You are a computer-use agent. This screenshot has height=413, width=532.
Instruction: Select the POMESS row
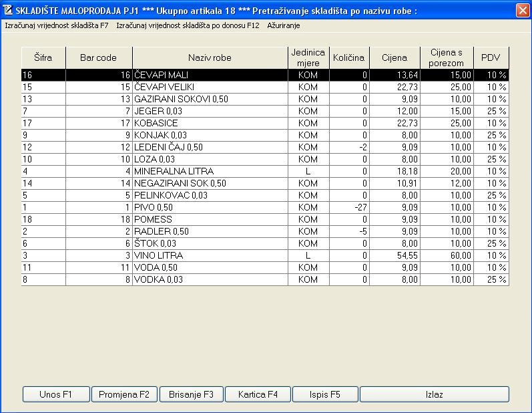(x=265, y=219)
